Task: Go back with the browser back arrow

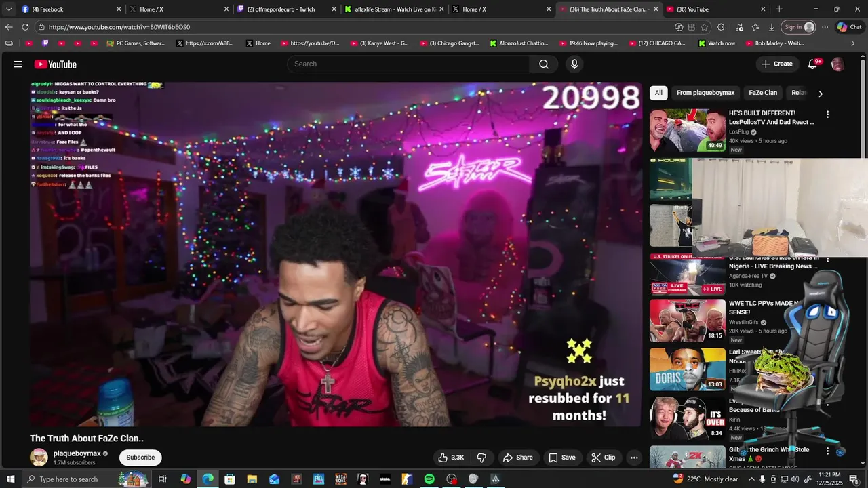Action: click(x=9, y=27)
